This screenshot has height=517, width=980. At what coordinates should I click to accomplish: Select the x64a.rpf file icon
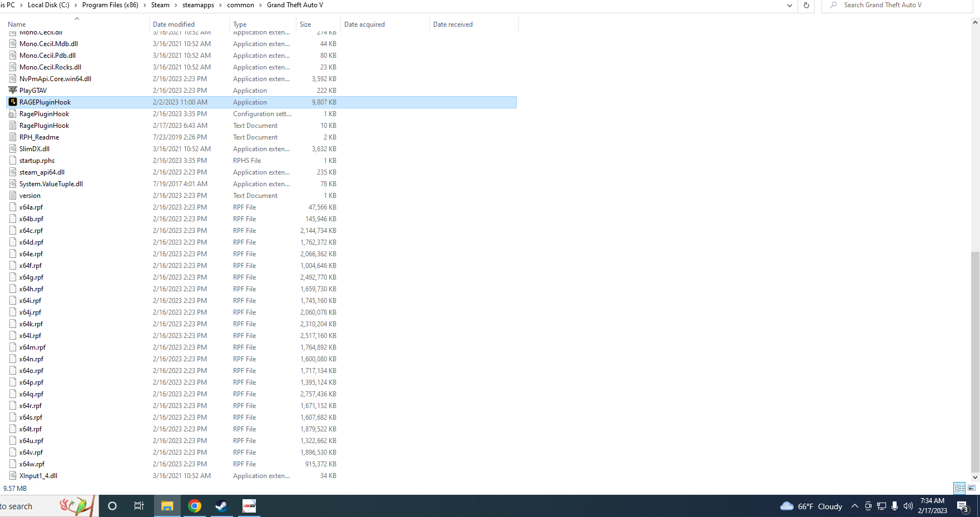pyautogui.click(x=13, y=207)
